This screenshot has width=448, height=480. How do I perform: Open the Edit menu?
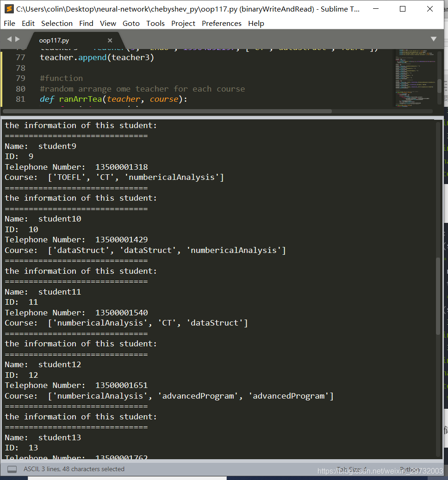[x=28, y=23]
